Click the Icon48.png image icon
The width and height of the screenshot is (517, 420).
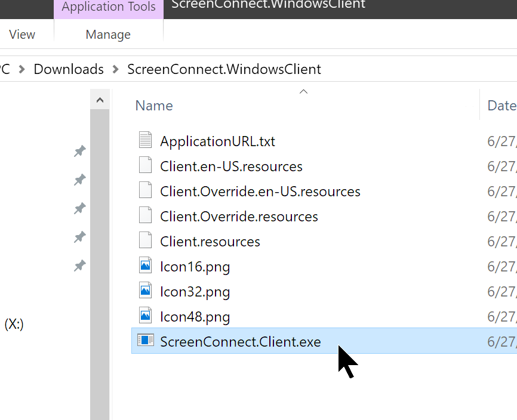click(145, 315)
